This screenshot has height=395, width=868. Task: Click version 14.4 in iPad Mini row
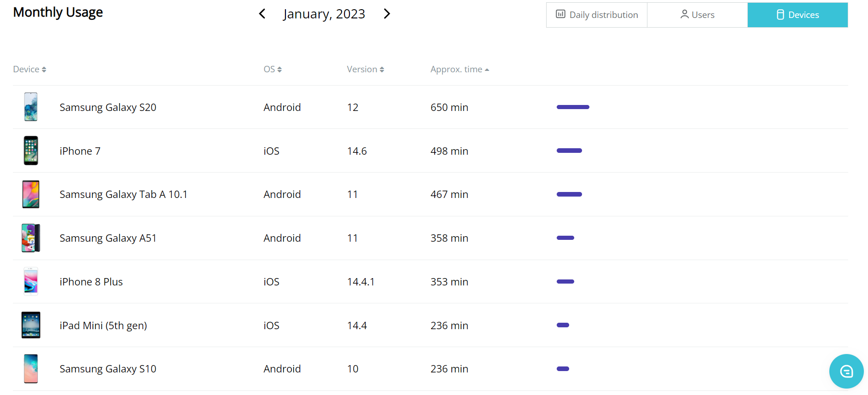[357, 325]
